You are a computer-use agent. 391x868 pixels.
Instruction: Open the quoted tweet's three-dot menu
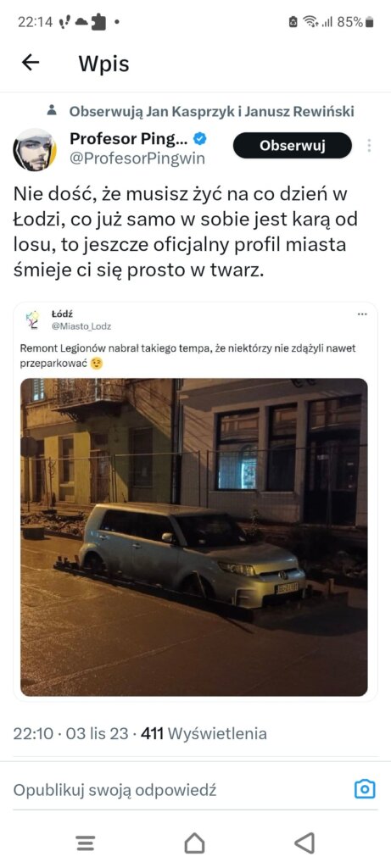(362, 314)
